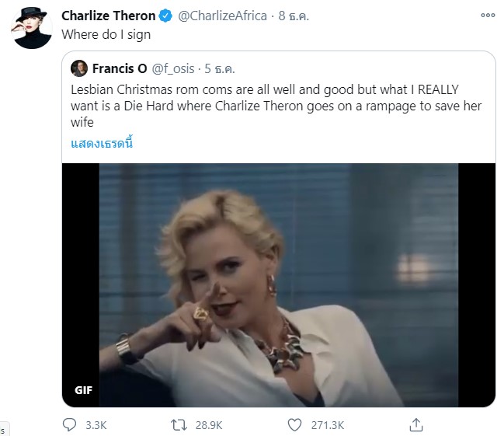Like the tweet with the heart icon
This screenshot has width=504, height=436.
(294, 425)
